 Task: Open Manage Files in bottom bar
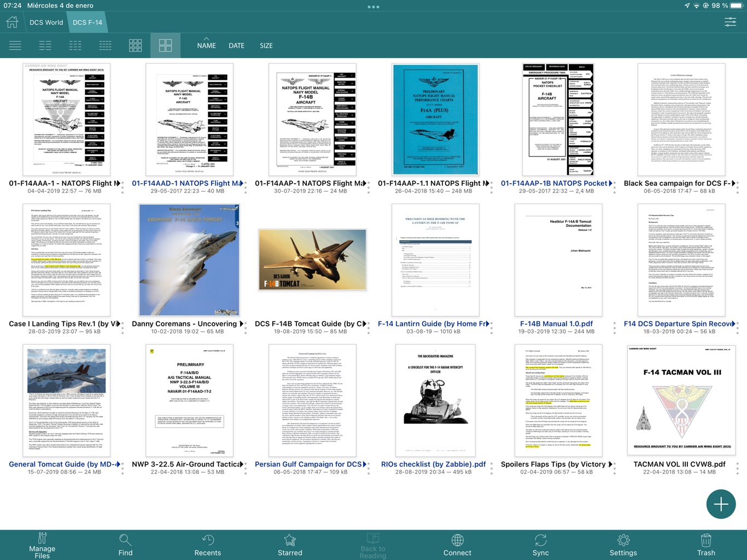(42, 545)
